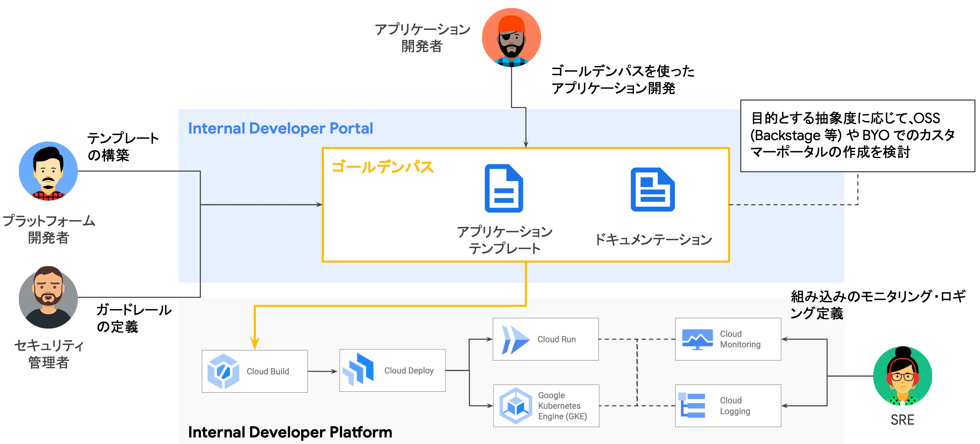Screen dimensions: 980x444
Task: Click the application developer avatar with eyepatch
Action: [511, 37]
